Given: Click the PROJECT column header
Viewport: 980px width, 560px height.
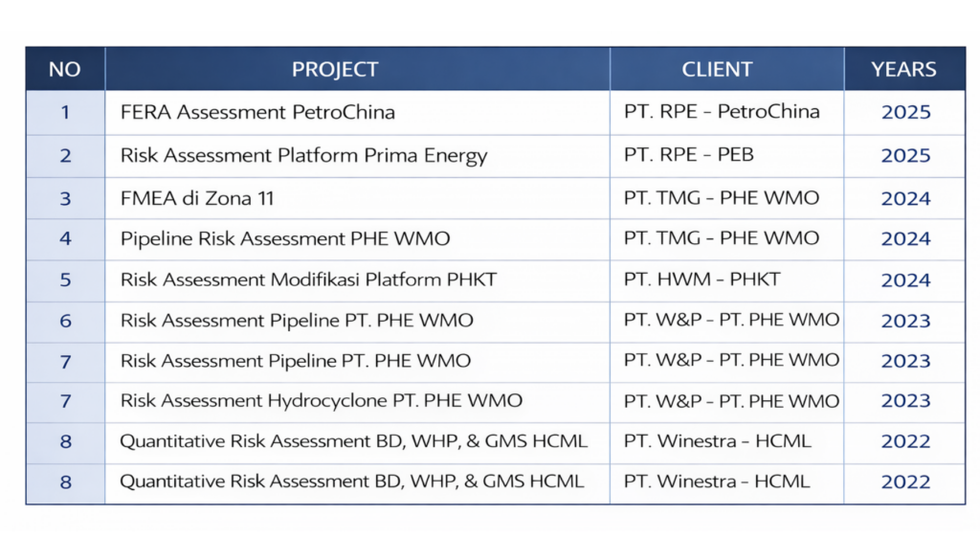Looking at the screenshot, I should pyautogui.click(x=335, y=69).
